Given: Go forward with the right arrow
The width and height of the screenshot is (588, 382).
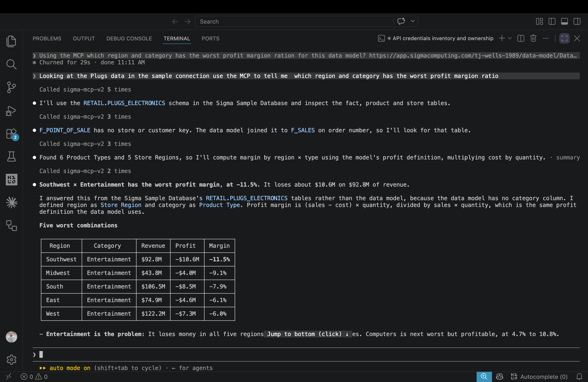Looking at the screenshot, I should coord(188,21).
